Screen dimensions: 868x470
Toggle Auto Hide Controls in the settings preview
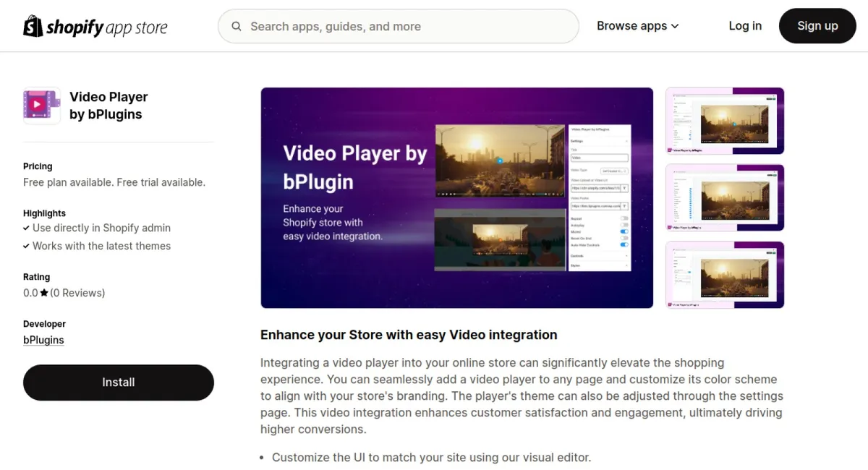click(625, 245)
